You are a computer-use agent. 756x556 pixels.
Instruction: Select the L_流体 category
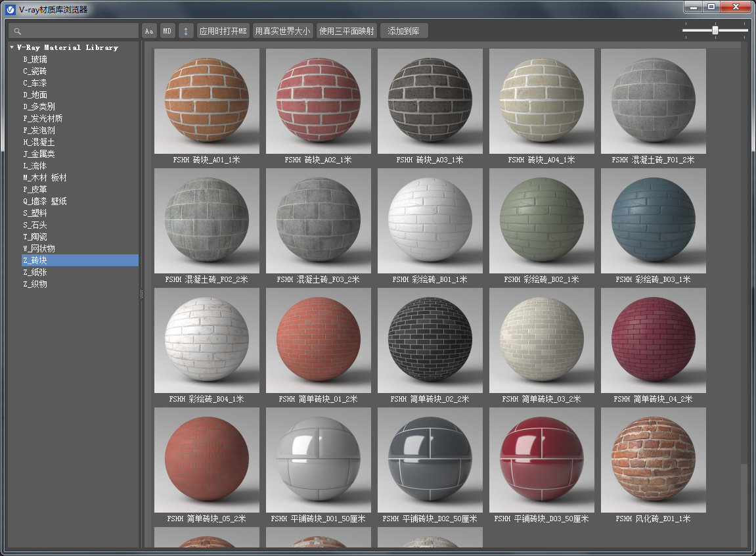point(35,166)
